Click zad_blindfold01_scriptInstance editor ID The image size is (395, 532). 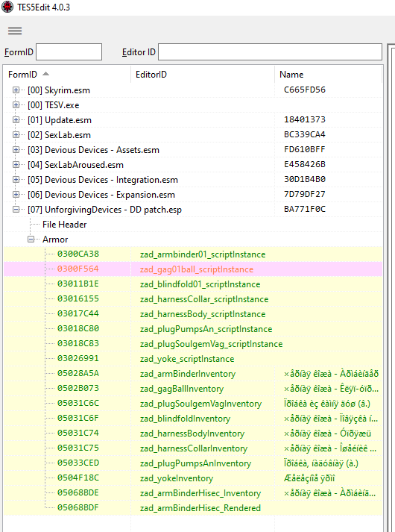[200, 285]
